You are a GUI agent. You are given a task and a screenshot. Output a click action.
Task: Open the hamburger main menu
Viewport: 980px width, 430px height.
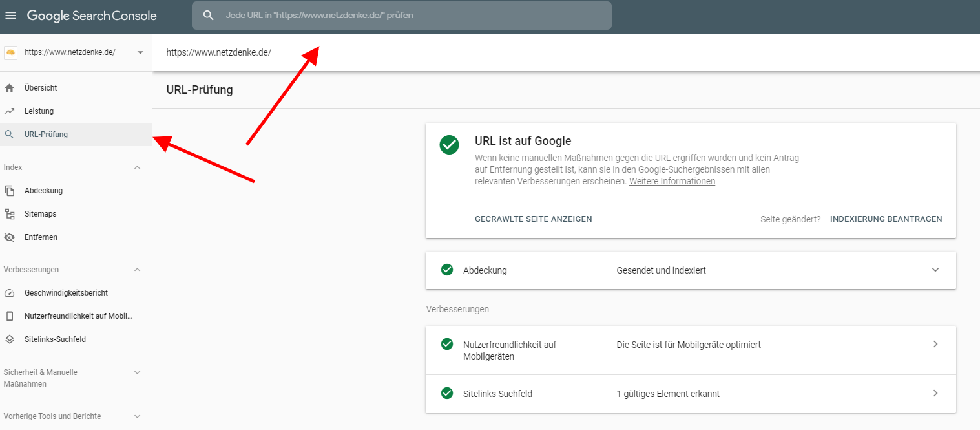[10, 16]
